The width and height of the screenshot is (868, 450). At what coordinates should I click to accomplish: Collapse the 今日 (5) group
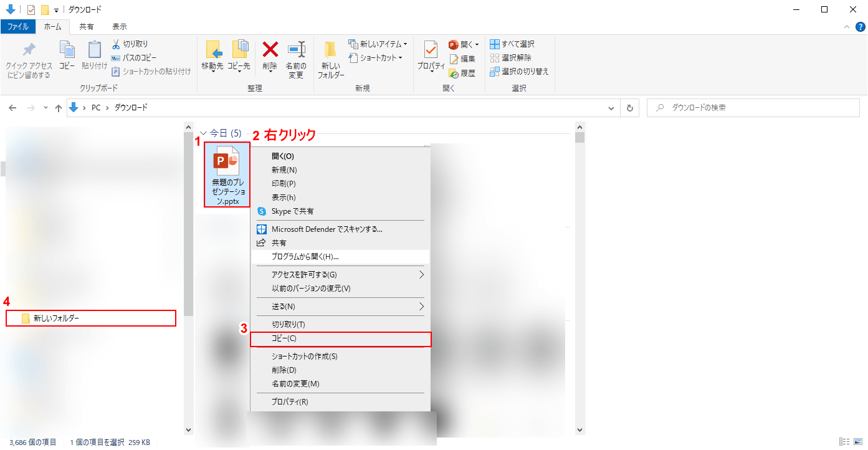203,133
